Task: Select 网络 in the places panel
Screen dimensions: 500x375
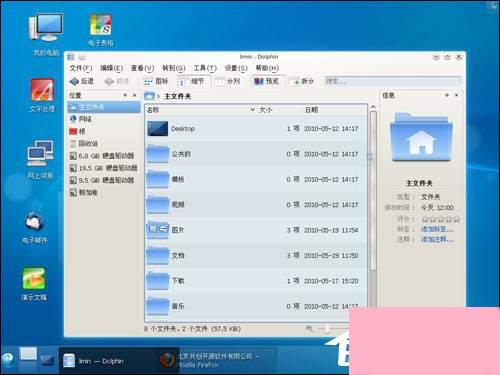Action: tap(104, 119)
